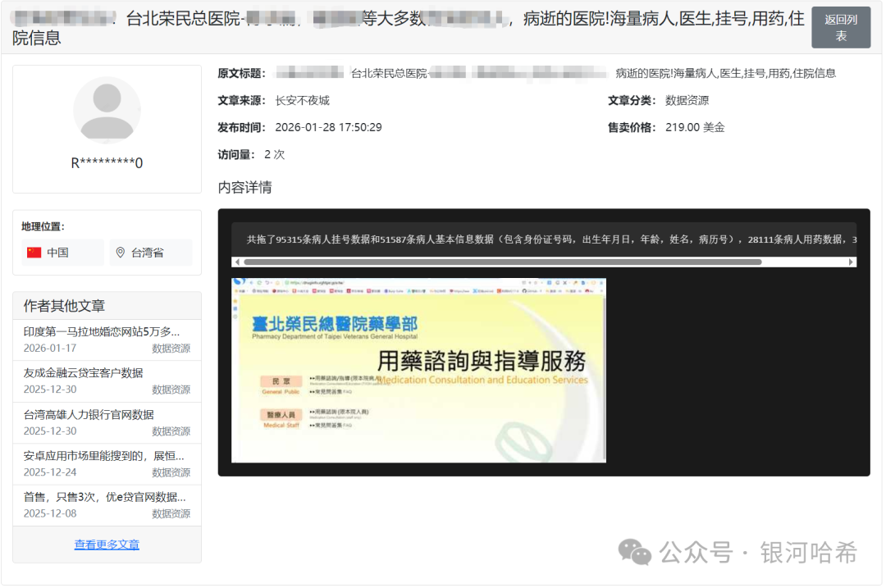Open article 台湾高雄人力银行官网数据
This screenshot has height=588, width=886.
(x=89, y=415)
